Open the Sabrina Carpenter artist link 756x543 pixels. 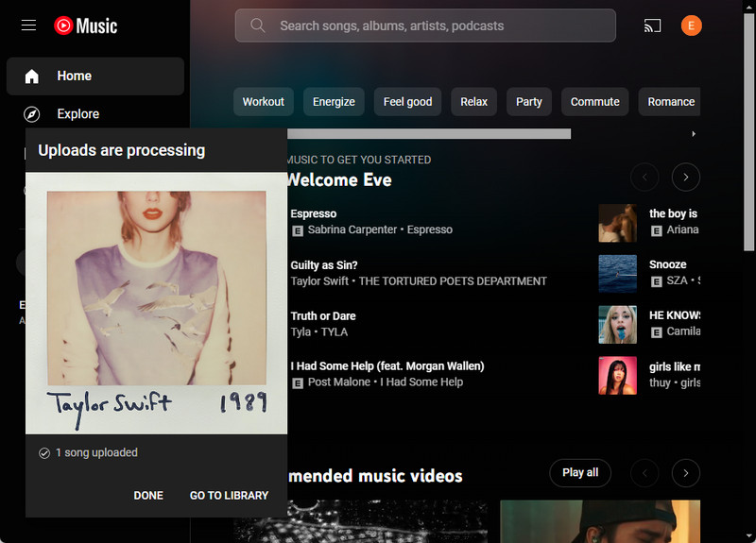352,229
